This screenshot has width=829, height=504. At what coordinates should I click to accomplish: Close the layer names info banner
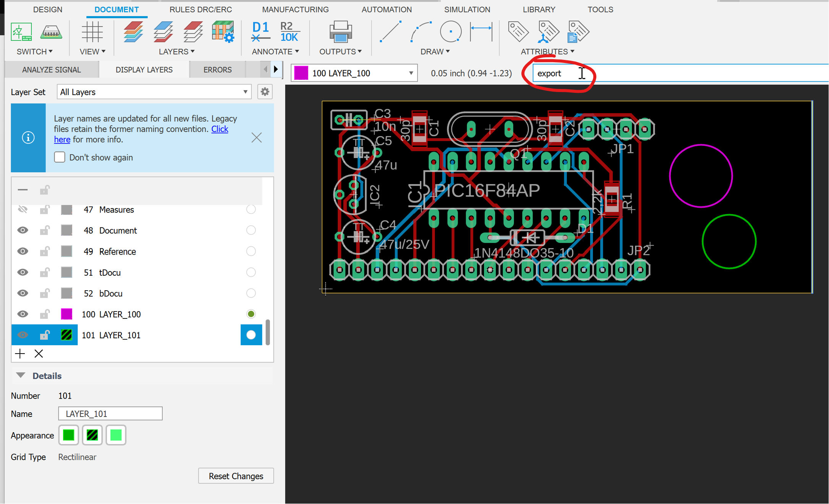tap(256, 137)
